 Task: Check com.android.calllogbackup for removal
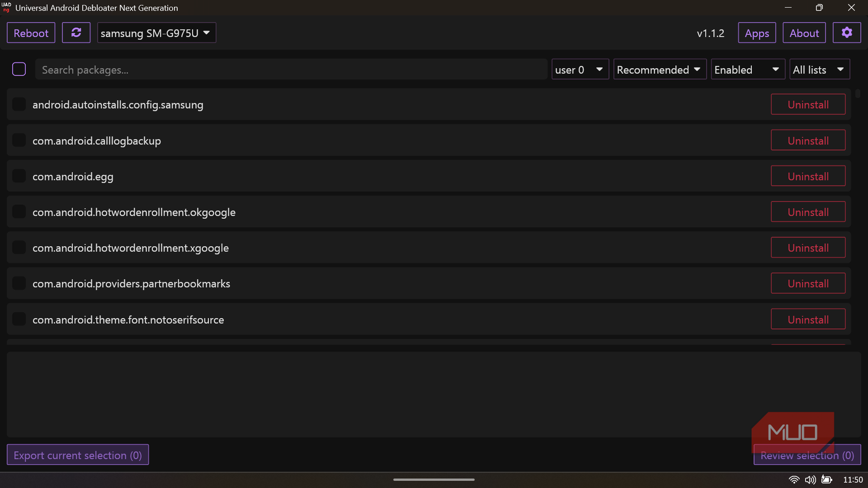pyautogui.click(x=18, y=140)
